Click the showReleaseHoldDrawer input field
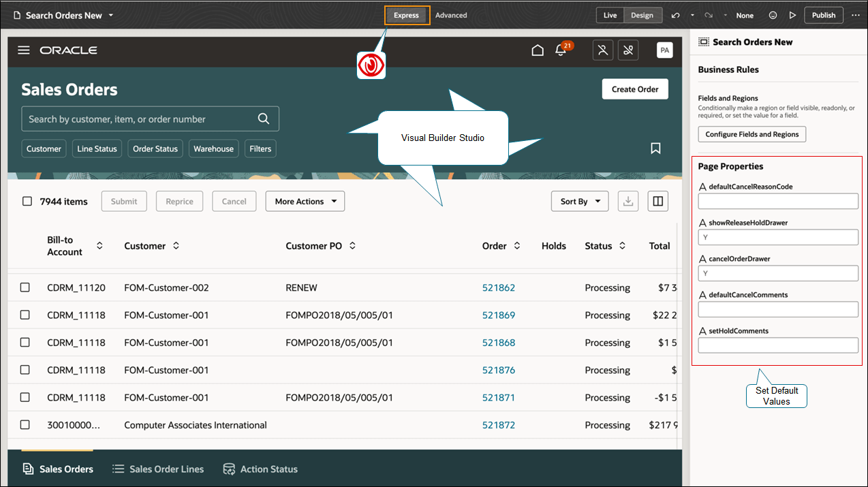 pyautogui.click(x=778, y=237)
